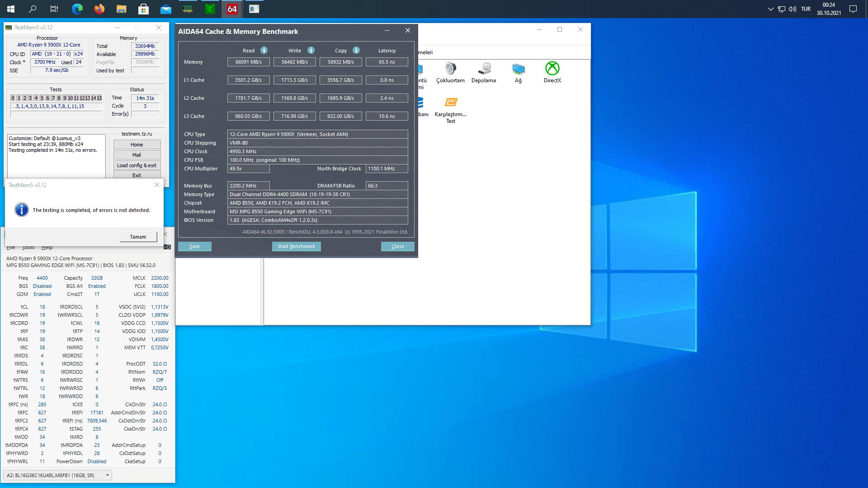Image resolution: width=868 pixels, height=488 pixels.
Task: Click the Save button in AIDA64 benchmark
Action: coord(194,246)
